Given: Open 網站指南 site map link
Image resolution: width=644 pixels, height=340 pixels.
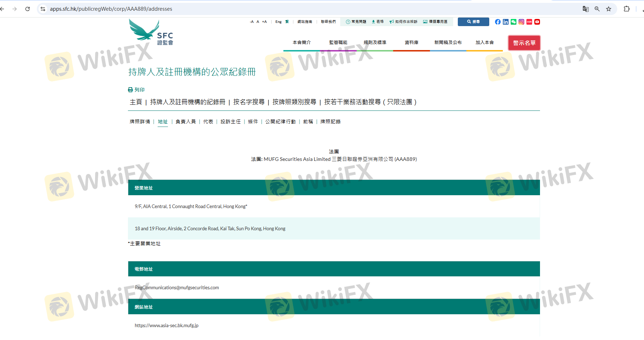Looking at the screenshot, I should tap(305, 22).
